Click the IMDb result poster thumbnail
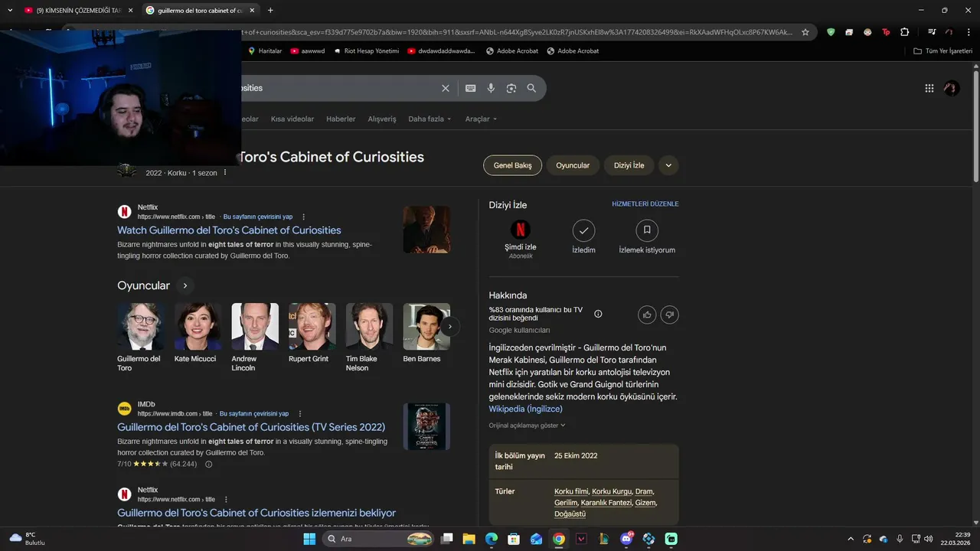Screen dimensions: 980x551 [x=426, y=426]
